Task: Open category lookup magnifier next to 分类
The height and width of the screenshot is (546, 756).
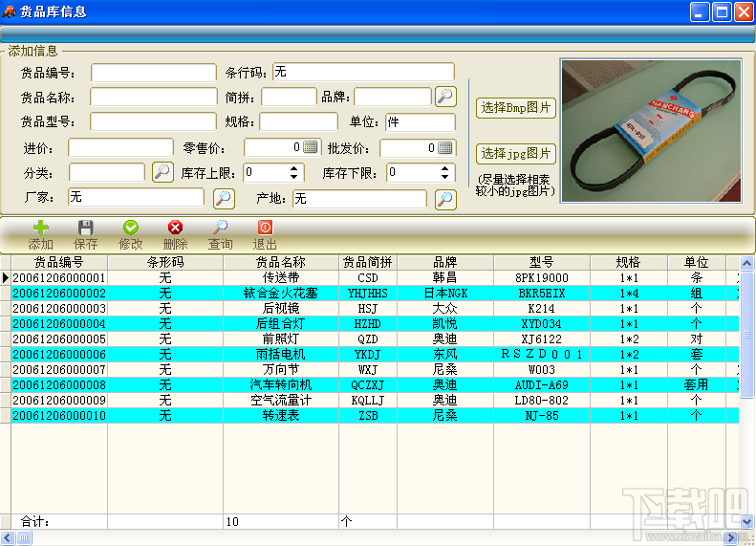Action: coord(162,172)
